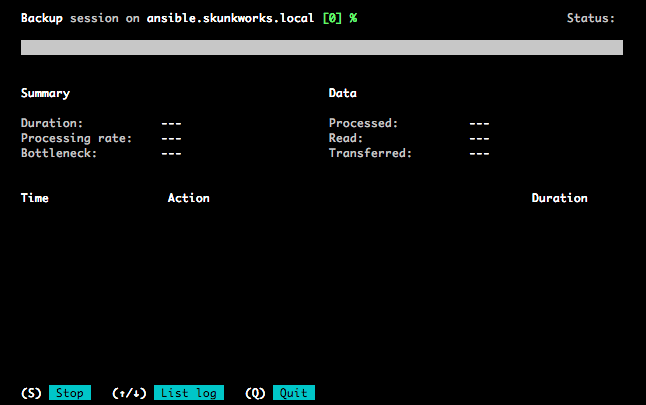The height and width of the screenshot is (405, 646).
Task: Click the green [0] progress value
Action: coord(332,18)
